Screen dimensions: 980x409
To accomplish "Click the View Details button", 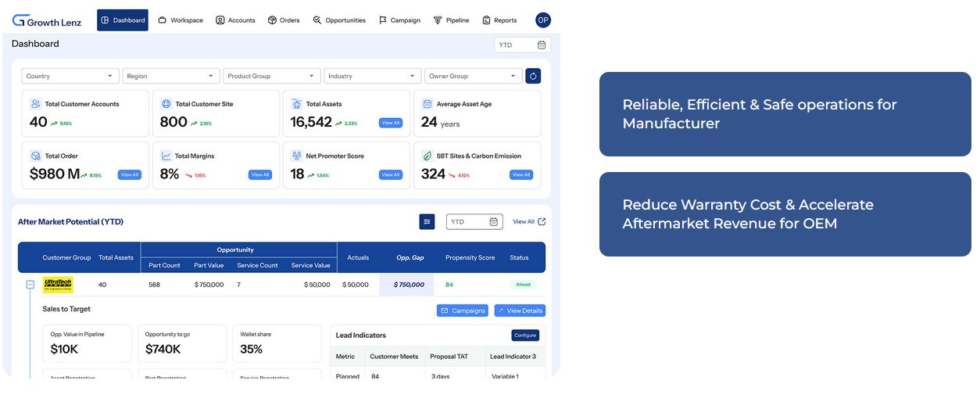I will 520,310.
